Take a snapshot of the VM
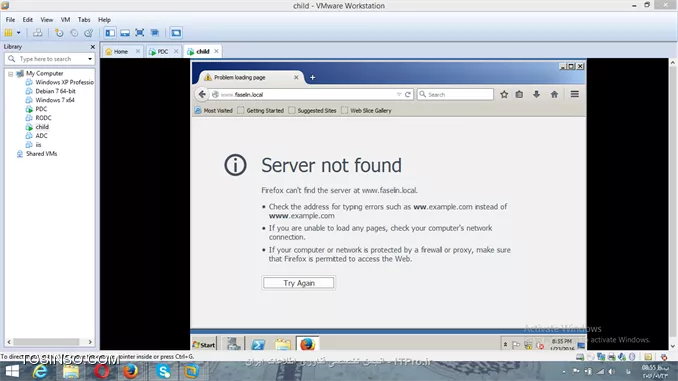 59,32
